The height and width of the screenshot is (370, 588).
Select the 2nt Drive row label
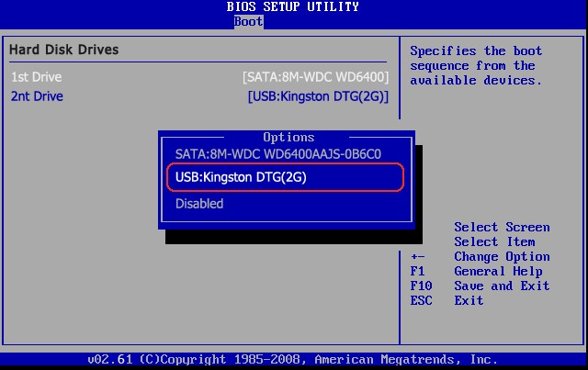37,96
